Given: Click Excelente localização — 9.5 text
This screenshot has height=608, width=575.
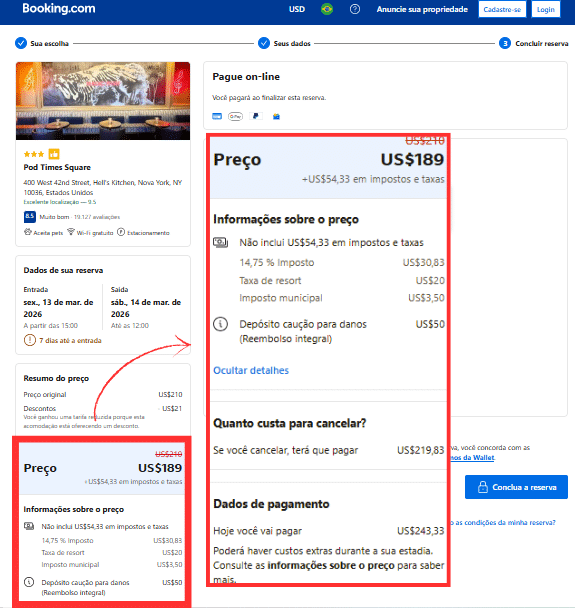Looking at the screenshot, I should tap(59, 202).
